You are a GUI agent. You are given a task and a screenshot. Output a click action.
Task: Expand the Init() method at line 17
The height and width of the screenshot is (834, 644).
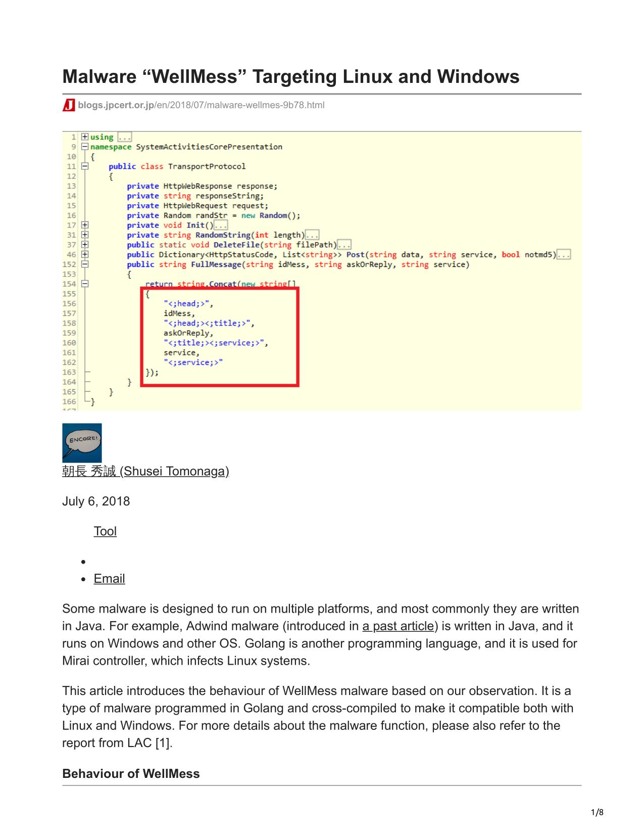click(85, 225)
